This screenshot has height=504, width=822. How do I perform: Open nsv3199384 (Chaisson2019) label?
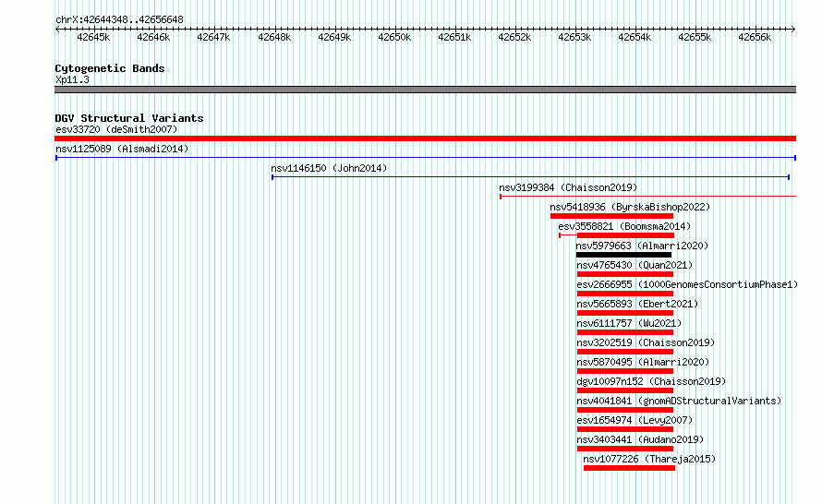click(x=568, y=187)
